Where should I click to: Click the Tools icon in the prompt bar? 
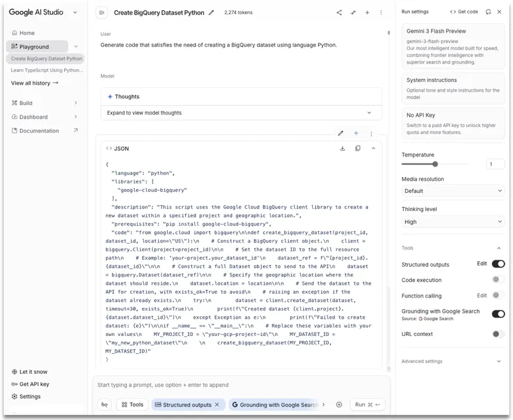tap(132, 405)
